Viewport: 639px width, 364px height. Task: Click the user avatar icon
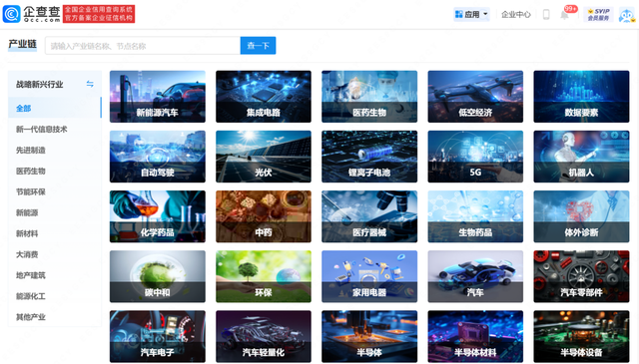pyautogui.click(x=626, y=15)
